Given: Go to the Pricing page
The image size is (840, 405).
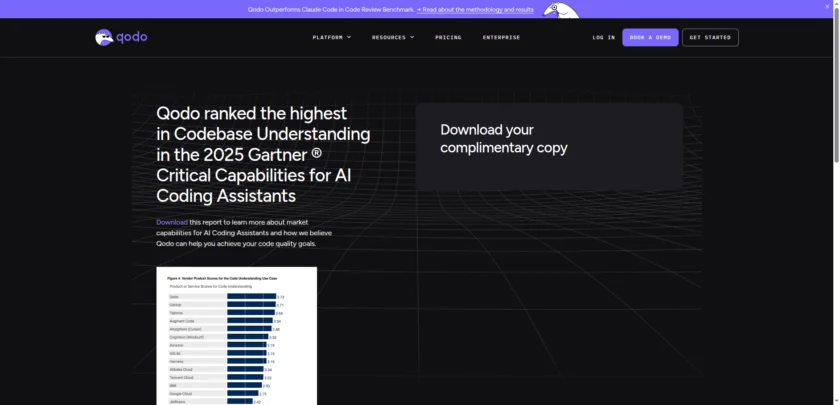Looking at the screenshot, I should (x=448, y=38).
